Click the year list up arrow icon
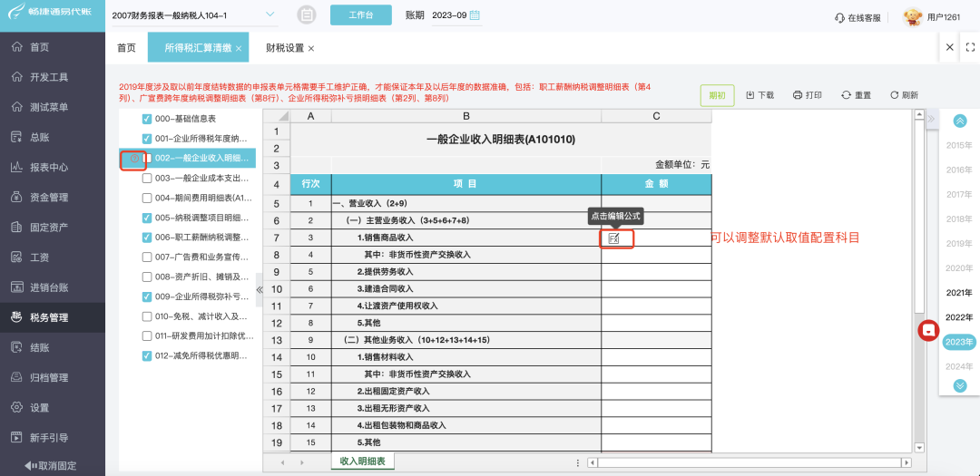 (960, 121)
